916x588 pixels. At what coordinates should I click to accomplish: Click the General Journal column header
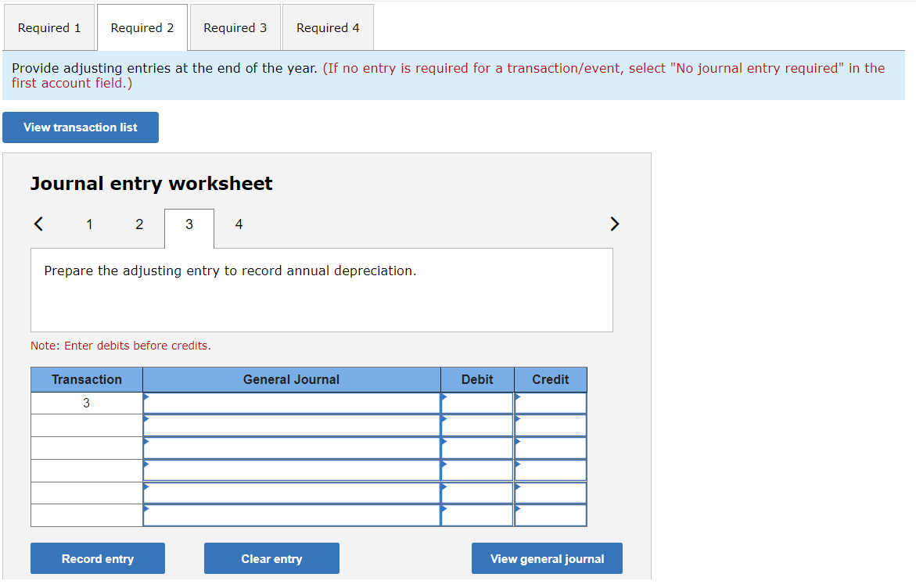(x=292, y=379)
